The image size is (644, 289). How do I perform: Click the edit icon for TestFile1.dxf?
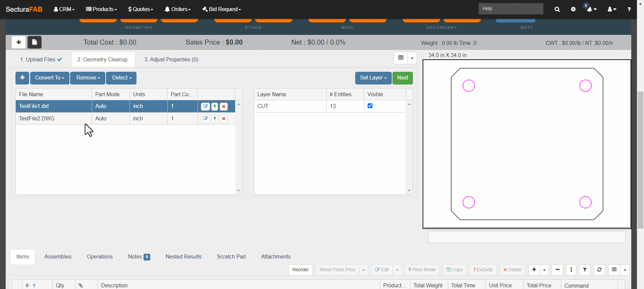[x=205, y=106]
